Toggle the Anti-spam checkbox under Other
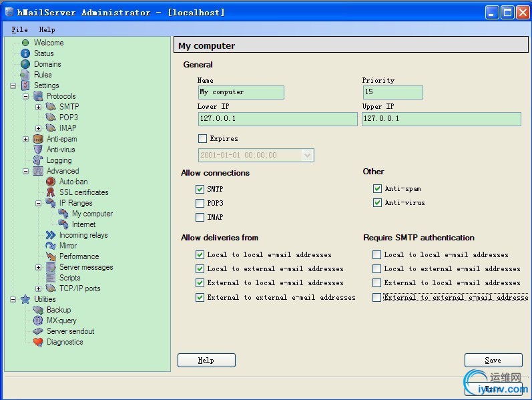The height and width of the screenshot is (400, 532). [377, 188]
